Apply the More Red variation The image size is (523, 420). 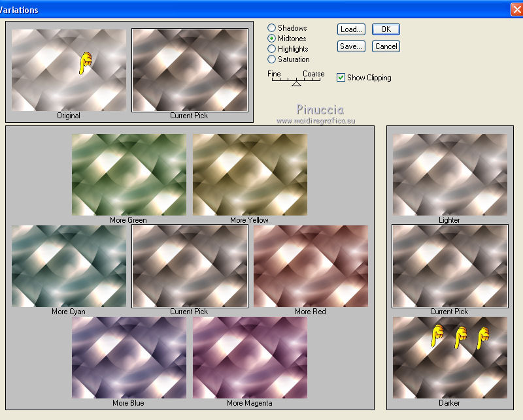pos(311,266)
